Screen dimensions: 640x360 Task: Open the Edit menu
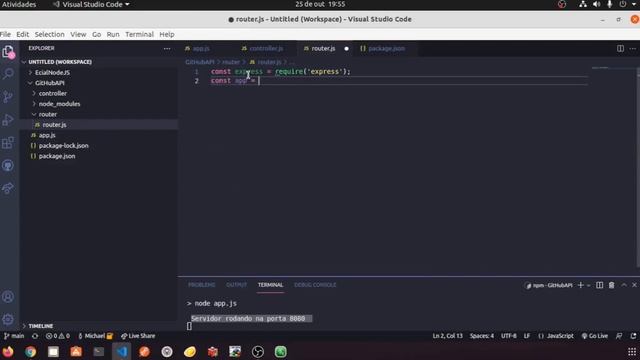click(x=22, y=34)
